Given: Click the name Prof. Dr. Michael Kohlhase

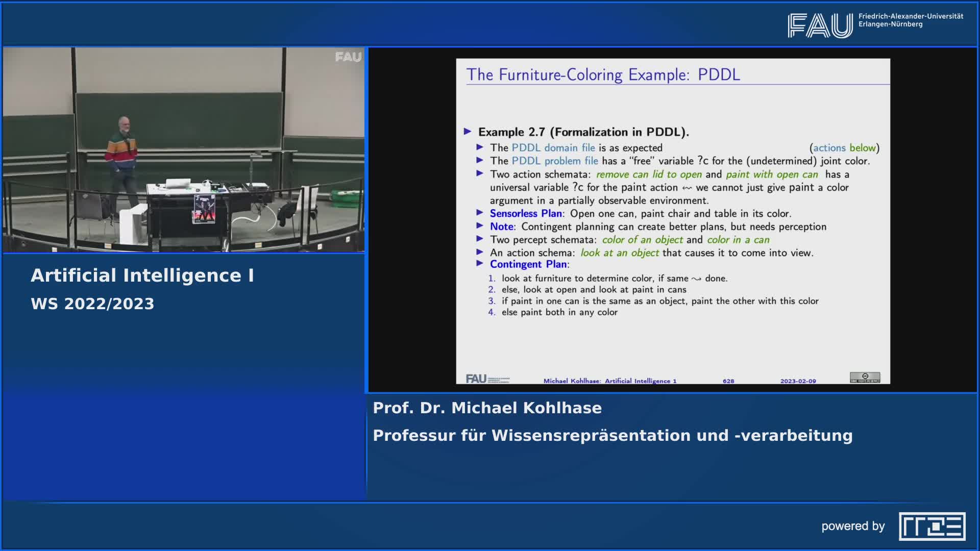Looking at the screenshot, I should click(487, 408).
